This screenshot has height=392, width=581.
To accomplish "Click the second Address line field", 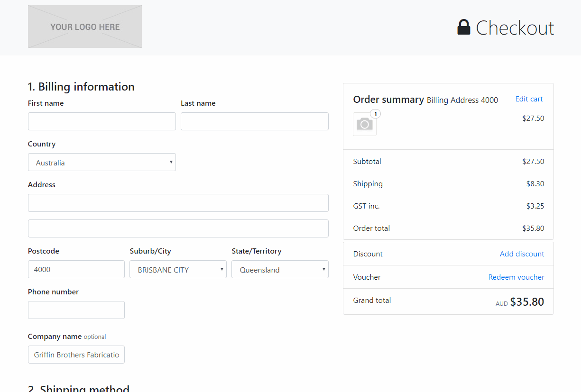I will 178,228.
